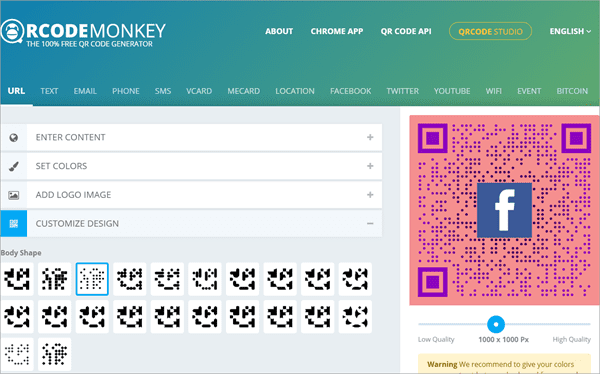
Task: Switch to the Phone tab
Action: coord(126,91)
